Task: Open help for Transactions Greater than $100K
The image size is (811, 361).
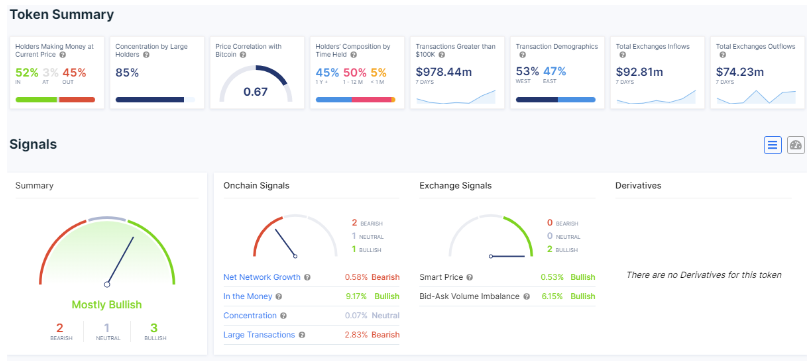Action: click(442, 54)
